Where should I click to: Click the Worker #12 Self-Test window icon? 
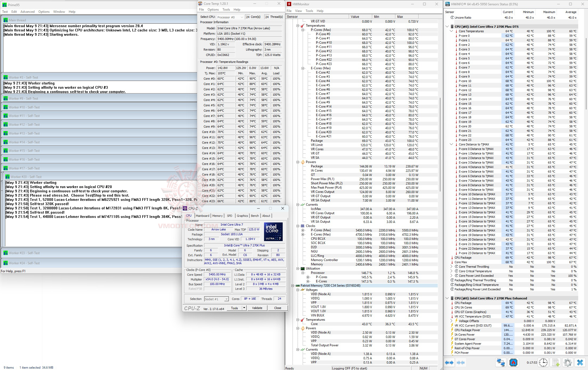click(x=6, y=124)
